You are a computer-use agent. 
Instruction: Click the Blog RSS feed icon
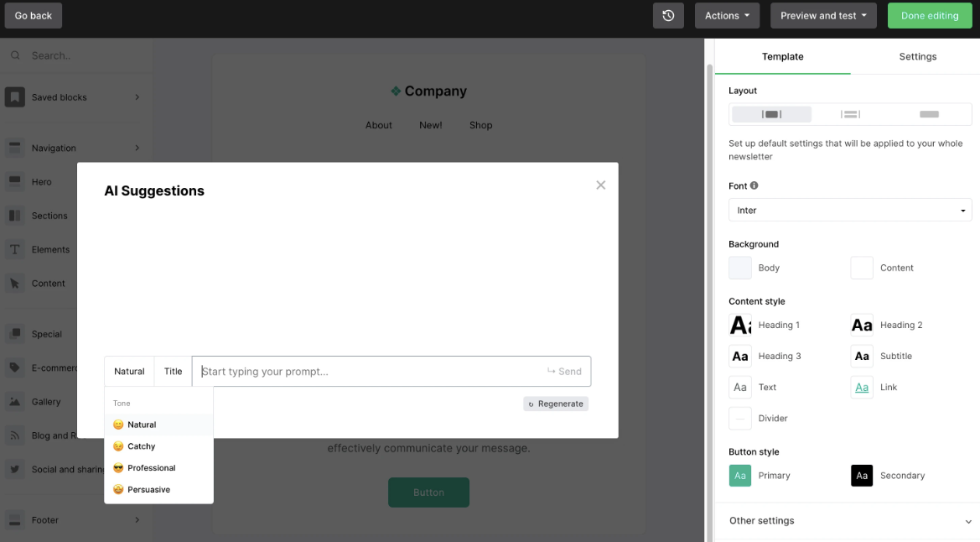click(x=15, y=435)
